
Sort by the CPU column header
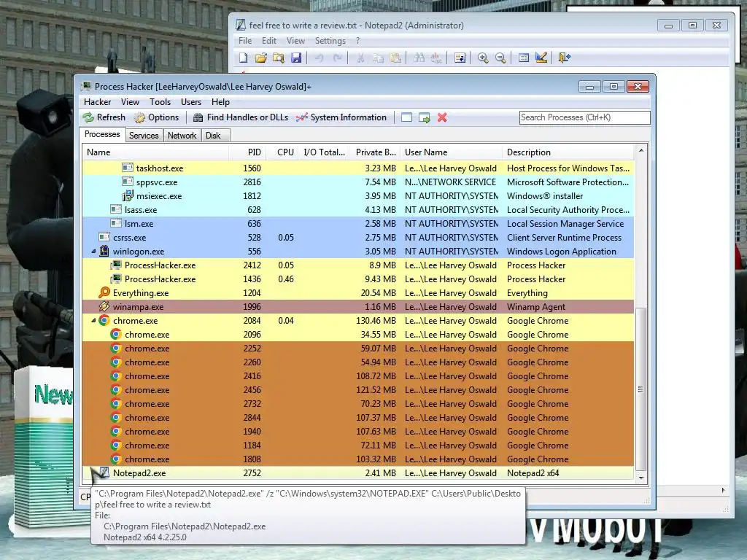click(282, 152)
